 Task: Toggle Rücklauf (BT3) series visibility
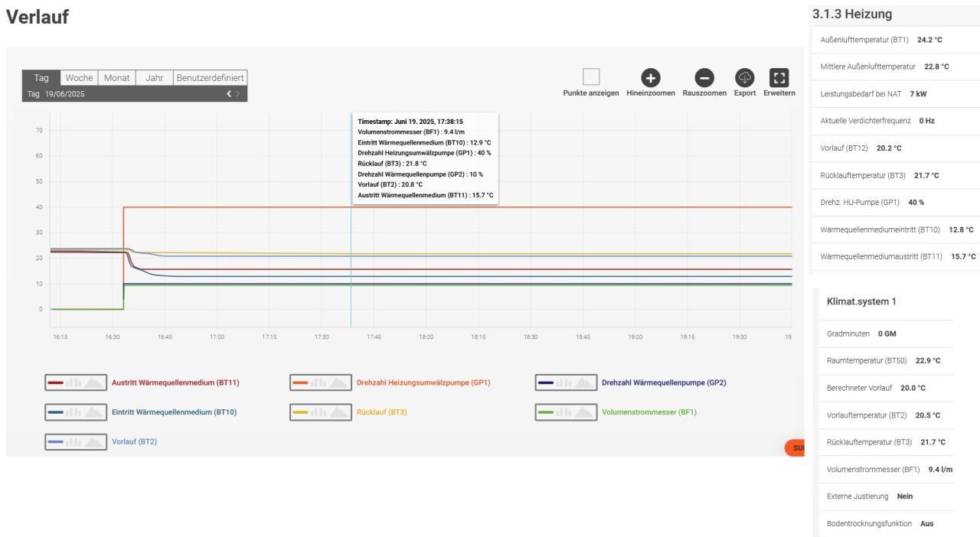[x=381, y=412]
